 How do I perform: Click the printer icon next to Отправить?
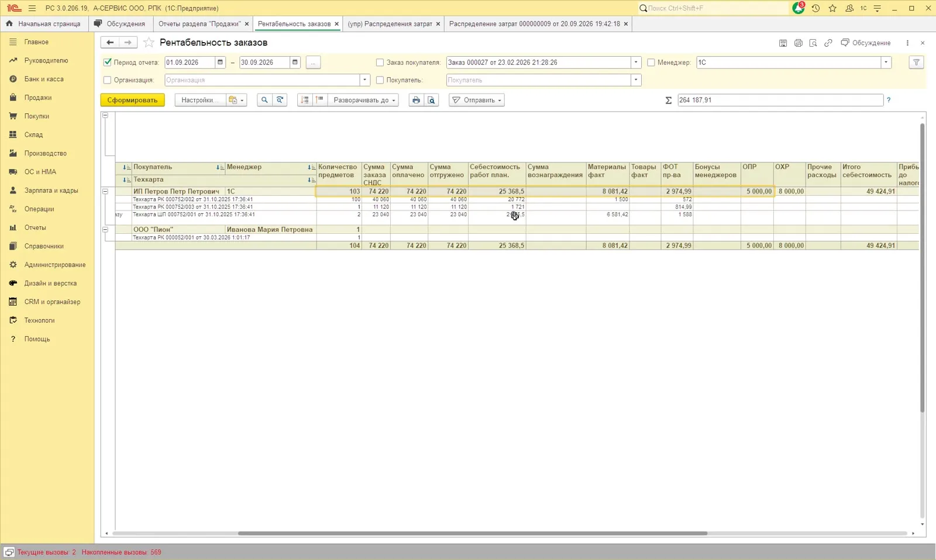coord(416,100)
